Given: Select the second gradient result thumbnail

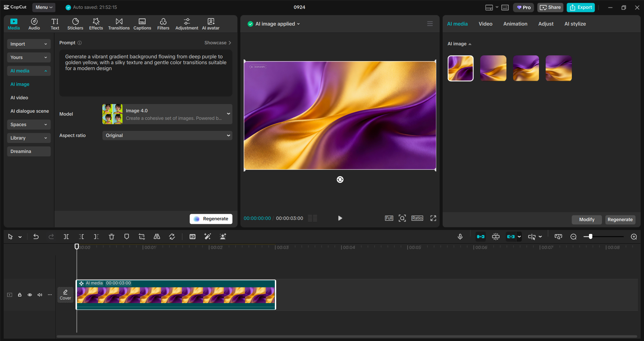Looking at the screenshot, I should tap(493, 68).
